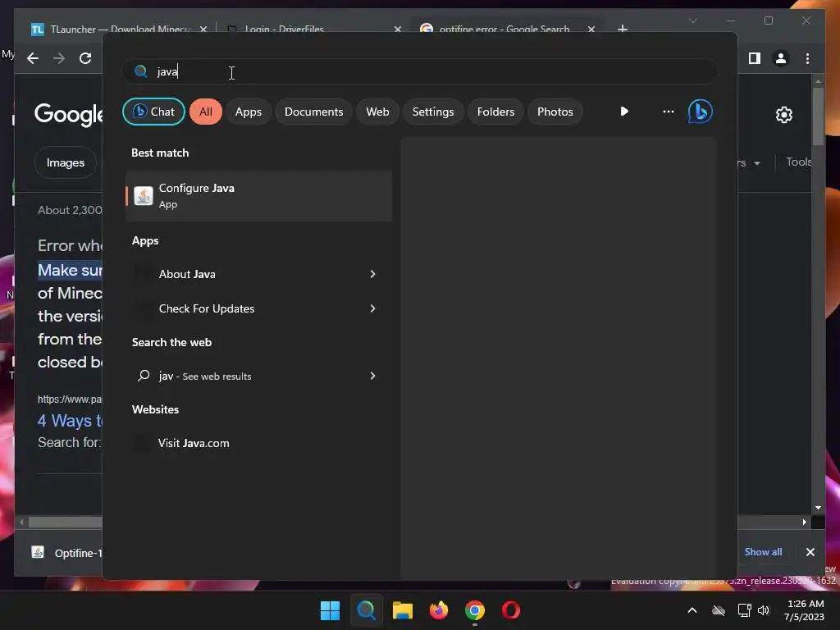
Task: Switch to the TLauncher Chrome tab
Action: [x=119, y=29]
